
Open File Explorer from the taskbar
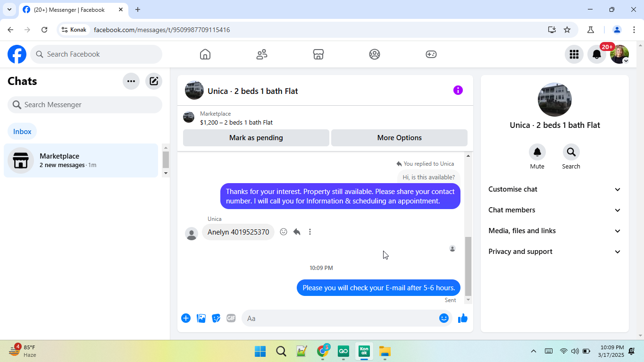[x=385, y=351]
